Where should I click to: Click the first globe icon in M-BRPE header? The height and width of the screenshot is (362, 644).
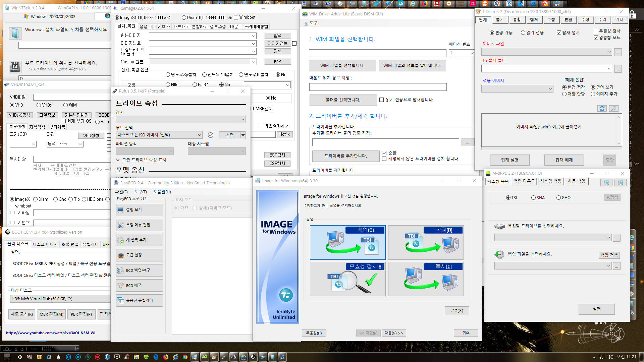pos(606,183)
